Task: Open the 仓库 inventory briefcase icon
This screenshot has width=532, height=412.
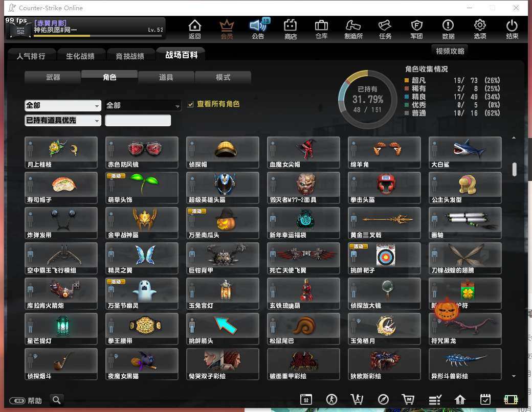Action: pyautogui.click(x=321, y=29)
